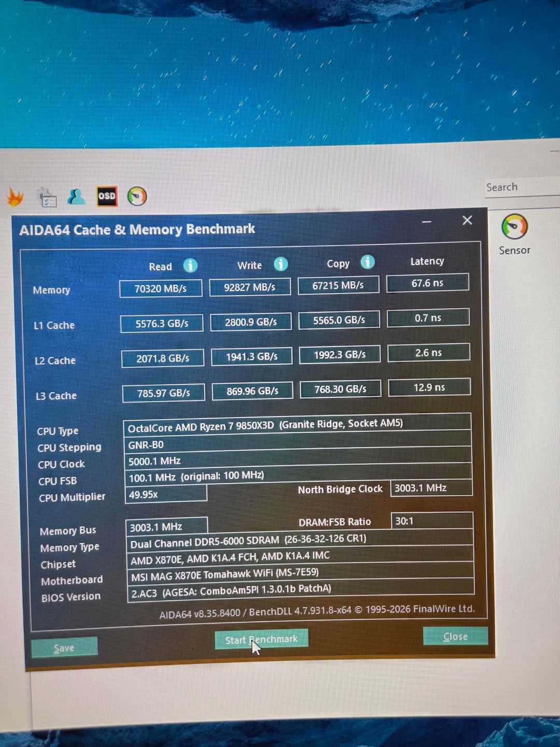Click the report checklist toolbar icon

(x=48, y=197)
